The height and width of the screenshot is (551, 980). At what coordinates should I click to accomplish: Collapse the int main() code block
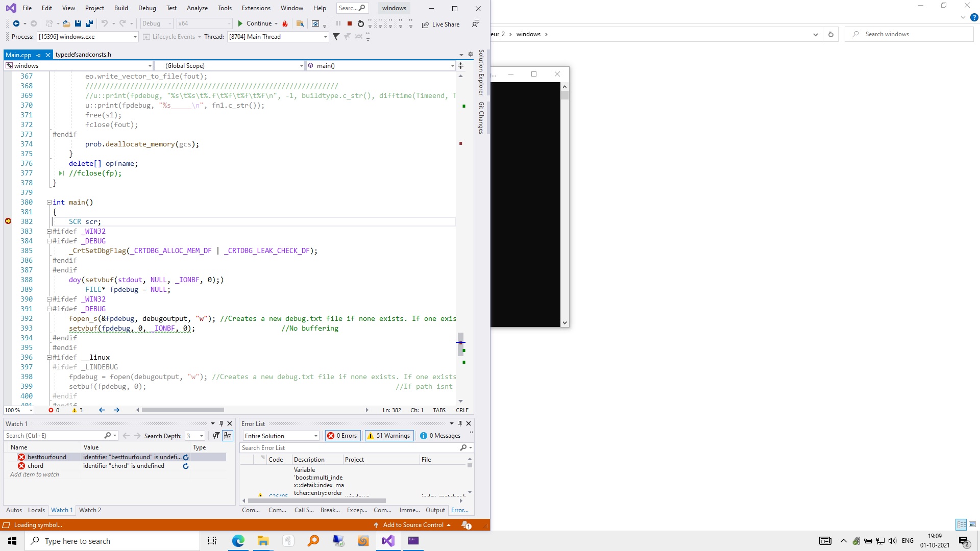tap(49, 203)
